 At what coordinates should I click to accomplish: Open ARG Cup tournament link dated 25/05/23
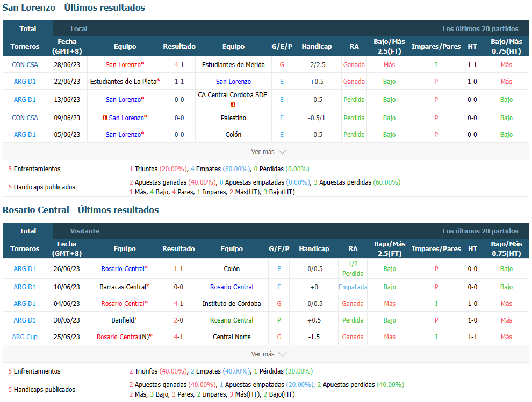[25, 337]
